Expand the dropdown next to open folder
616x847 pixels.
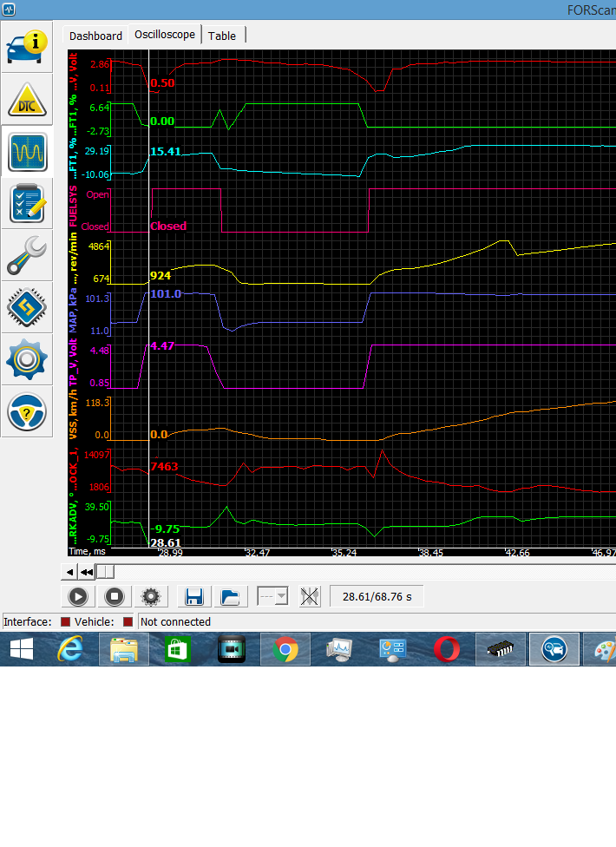[280, 597]
